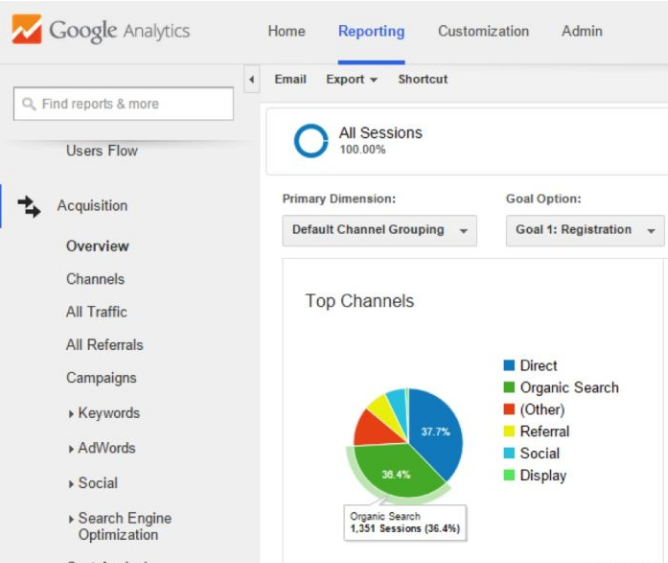Click the Direct blue legend swatch

click(x=509, y=365)
